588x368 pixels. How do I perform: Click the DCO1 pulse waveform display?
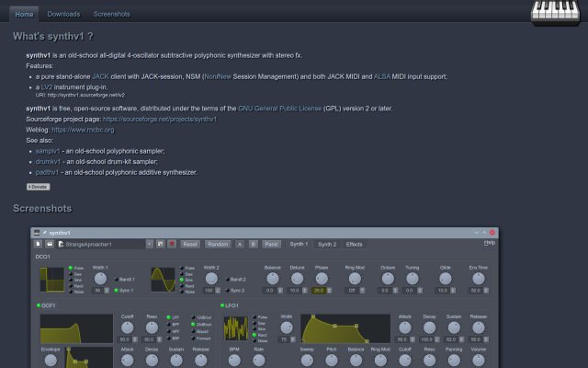(x=52, y=280)
